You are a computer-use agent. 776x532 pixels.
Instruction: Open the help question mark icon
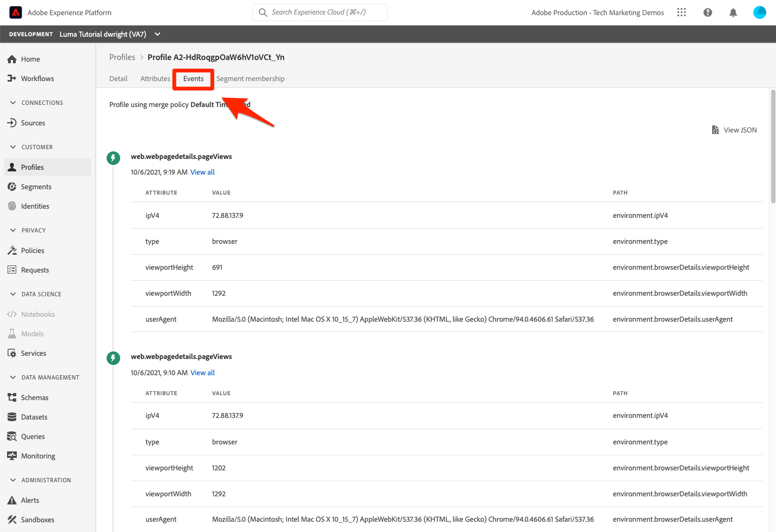(707, 12)
